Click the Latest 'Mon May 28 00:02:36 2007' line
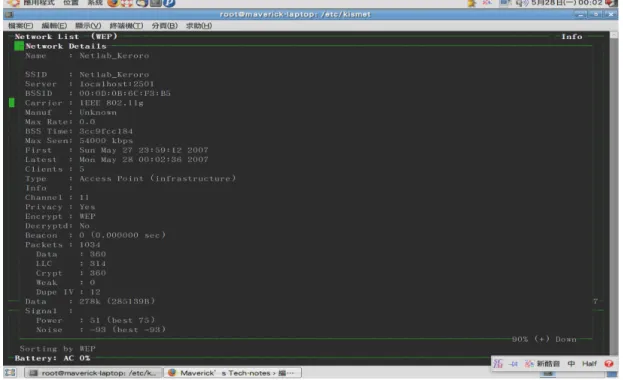 pyautogui.click(x=117, y=159)
